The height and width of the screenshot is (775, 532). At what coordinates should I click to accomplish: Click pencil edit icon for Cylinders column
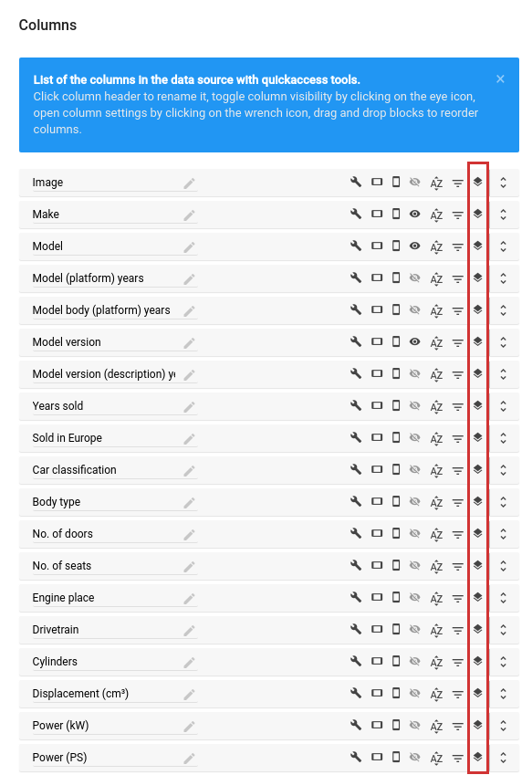pyautogui.click(x=189, y=663)
